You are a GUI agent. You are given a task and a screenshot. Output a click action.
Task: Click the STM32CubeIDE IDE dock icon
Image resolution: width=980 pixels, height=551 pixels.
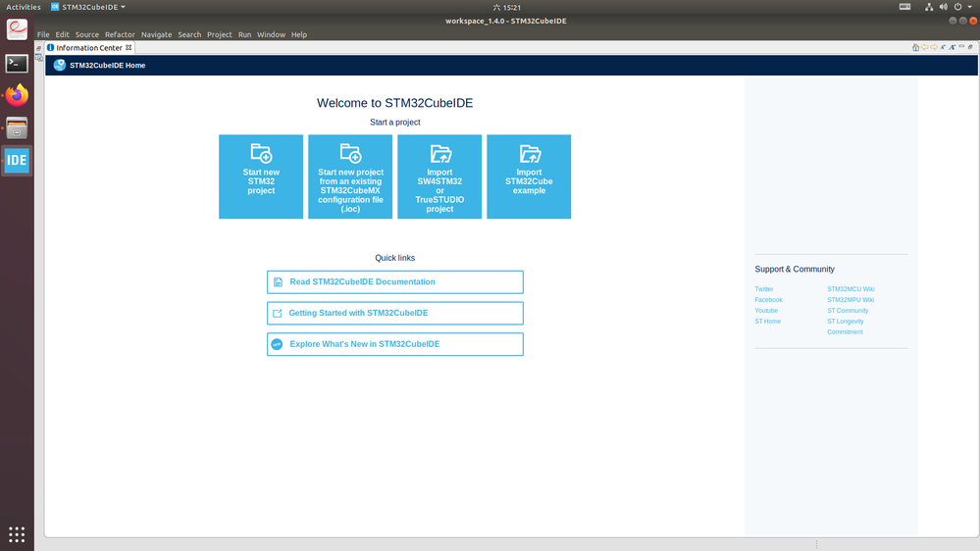[17, 161]
